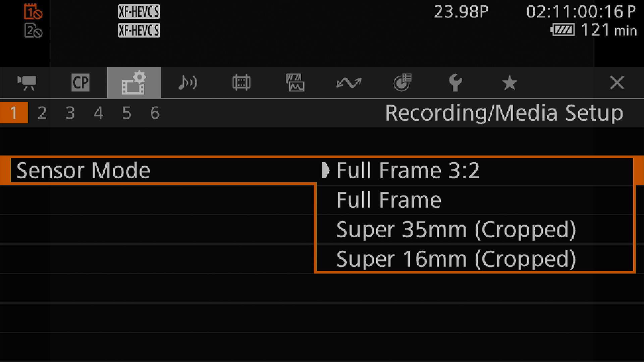
Task: Open the Assistance Functions menu
Action: tap(295, 82)
